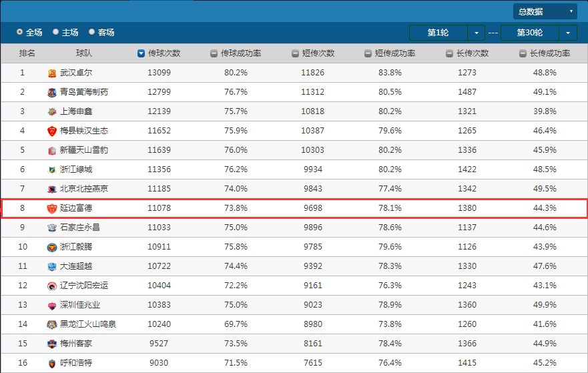Click the pass count value 13099

point(159,73)
